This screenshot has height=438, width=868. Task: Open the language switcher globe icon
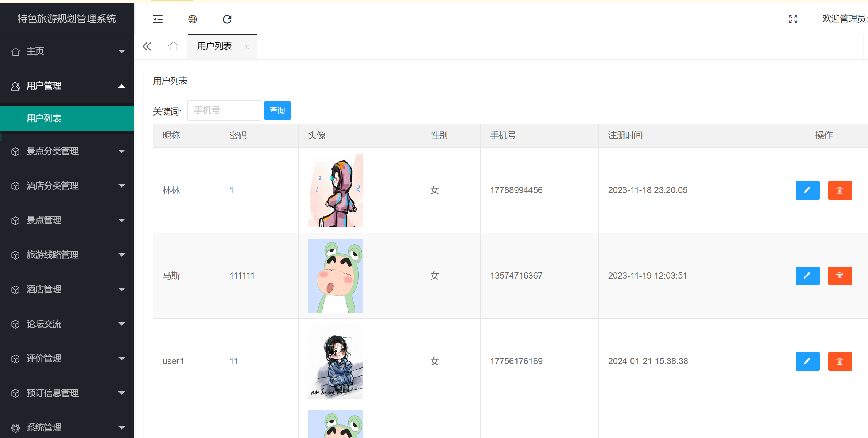(193, 19)
